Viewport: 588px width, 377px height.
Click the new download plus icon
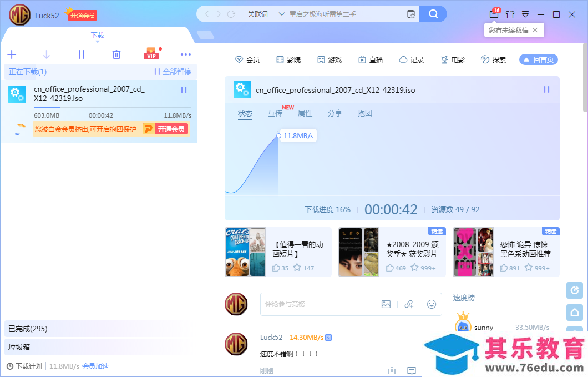coord(12,54)
